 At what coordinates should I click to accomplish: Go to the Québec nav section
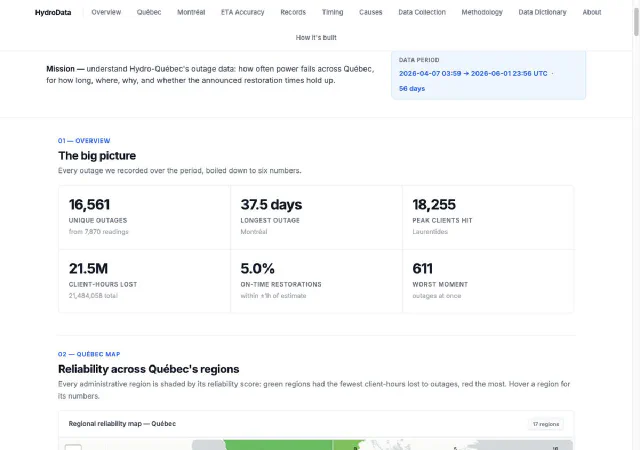[149, 12]
